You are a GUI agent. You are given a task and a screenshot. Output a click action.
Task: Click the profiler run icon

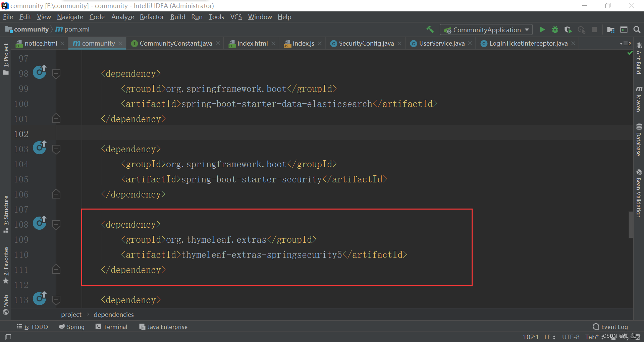pyautogui.click(x=581, y=30)
